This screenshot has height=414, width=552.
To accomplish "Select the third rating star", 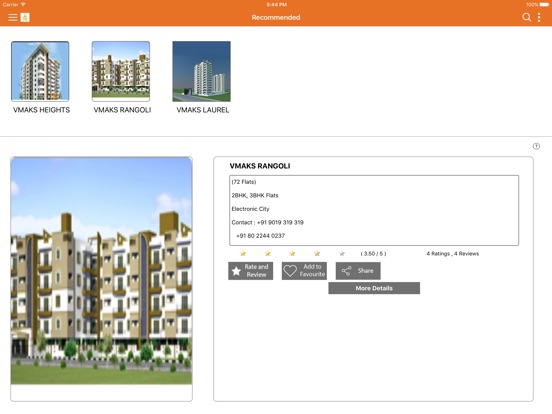I will pyautogui.click(x=292, y=253).
